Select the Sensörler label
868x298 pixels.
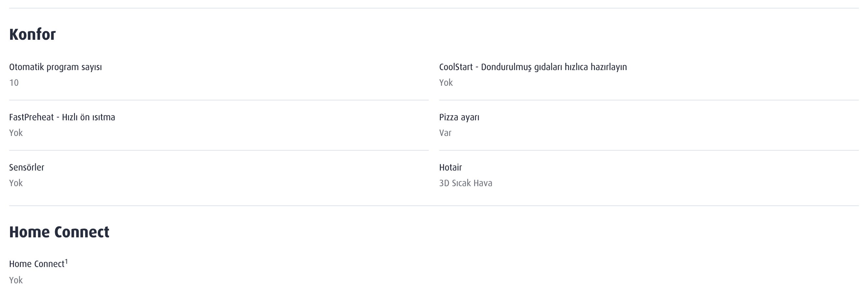click(x=27, y=168)
